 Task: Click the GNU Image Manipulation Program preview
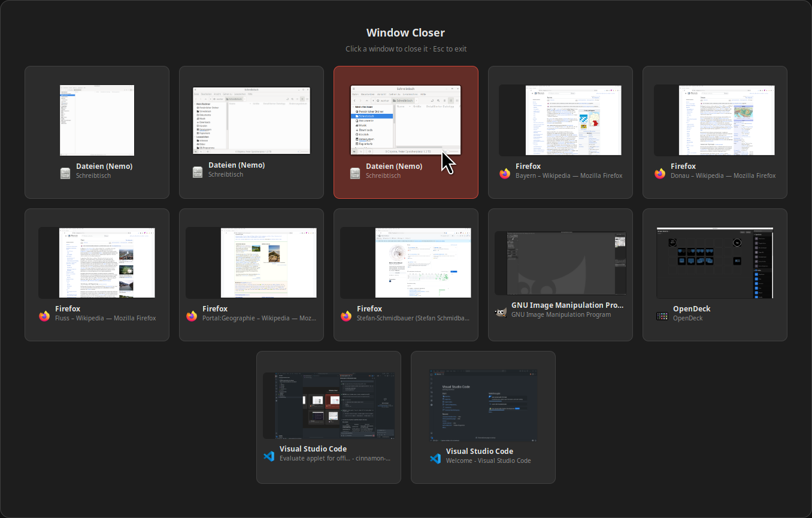tap(560, 263)
